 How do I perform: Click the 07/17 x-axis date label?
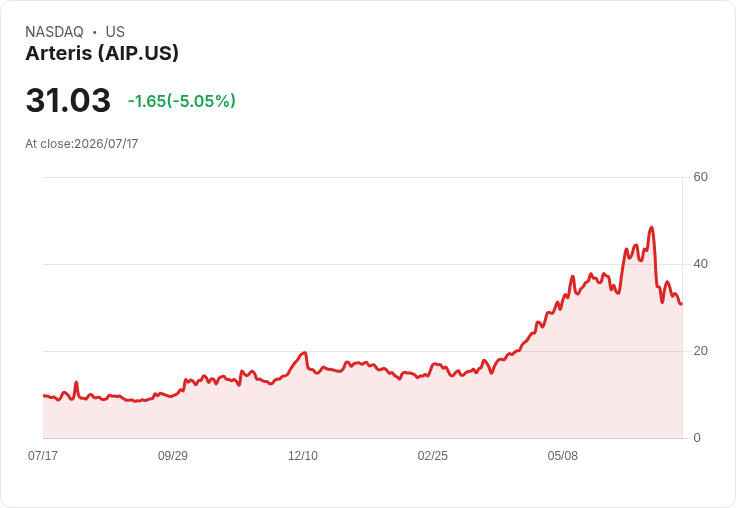(x=43, y=455)
